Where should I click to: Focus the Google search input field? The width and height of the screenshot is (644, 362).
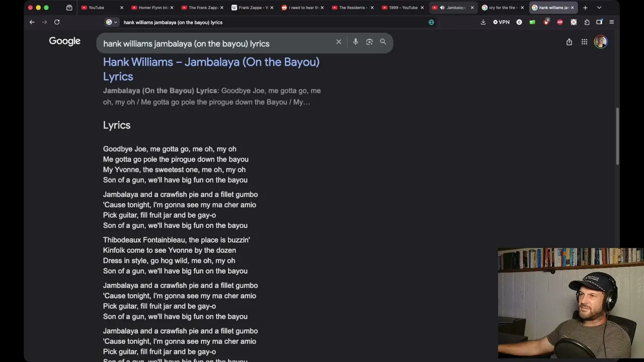pos(216,44)
